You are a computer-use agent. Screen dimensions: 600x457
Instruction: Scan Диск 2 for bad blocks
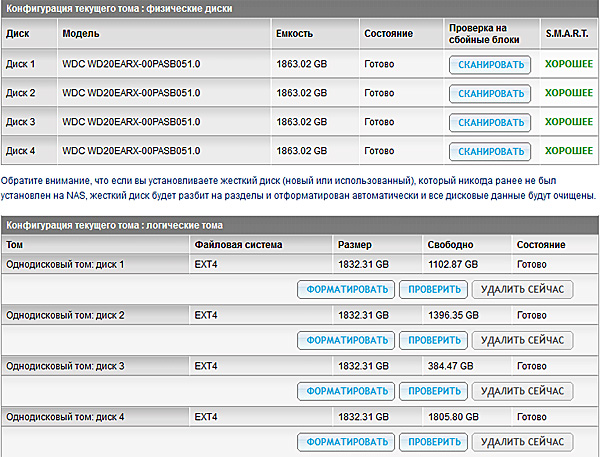[x=489, y=94]
